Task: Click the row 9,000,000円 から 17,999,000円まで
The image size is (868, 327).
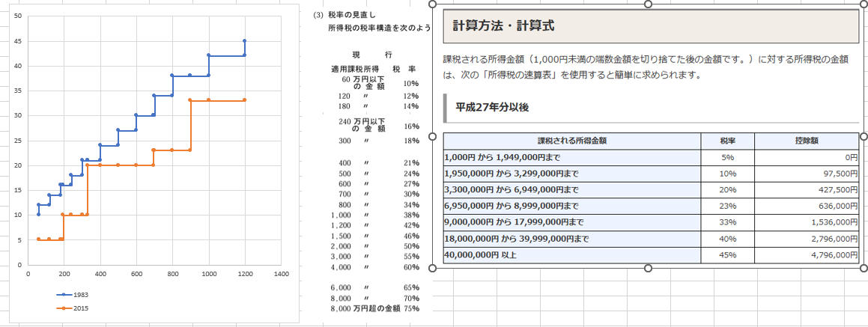Action: pyautogui.click(x=651, y=222)
